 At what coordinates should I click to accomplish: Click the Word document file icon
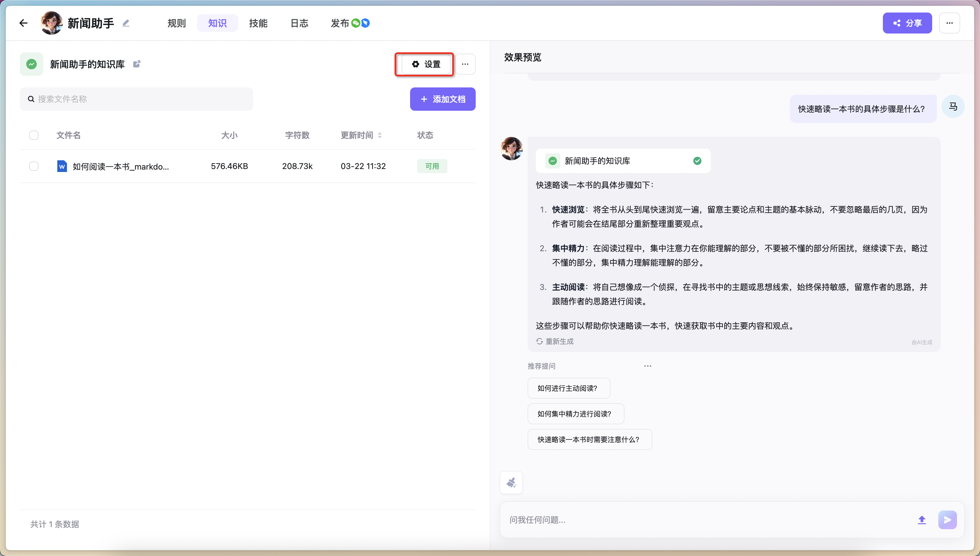pyautogui.click(x=62, y=166)
